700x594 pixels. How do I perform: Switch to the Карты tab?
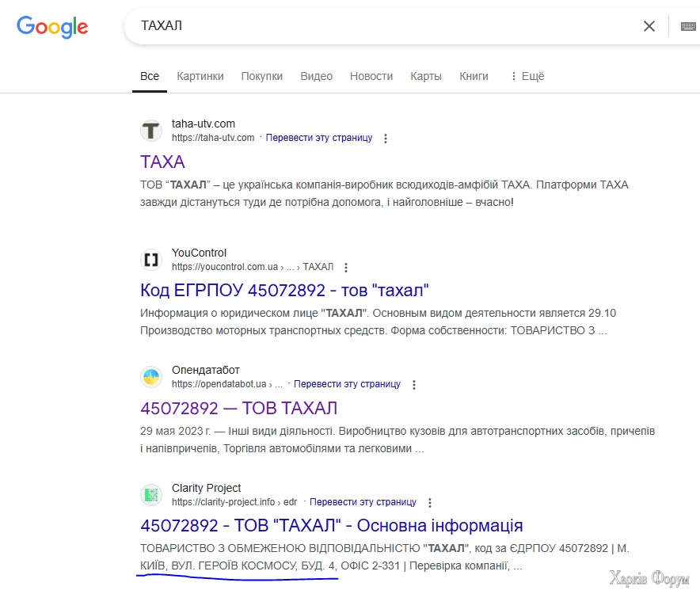[425, 76]
